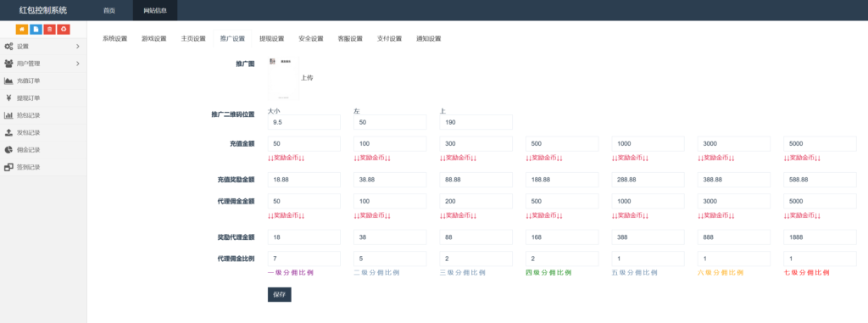Focus the 充值奖励金额 field showing 188.88
Image resolution: width=868 pixels, height=323 pixels.
click(x=562, y=180)
